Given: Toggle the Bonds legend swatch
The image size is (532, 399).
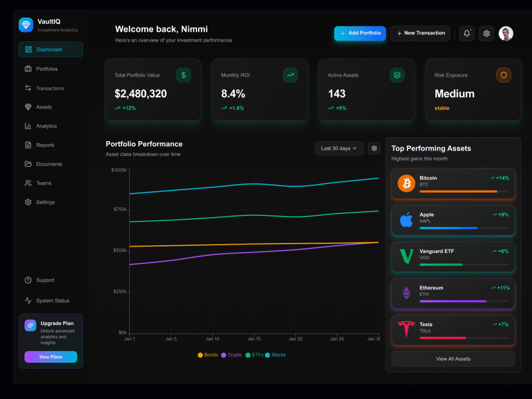Looking at the screenshot, I should pos(200,355).
